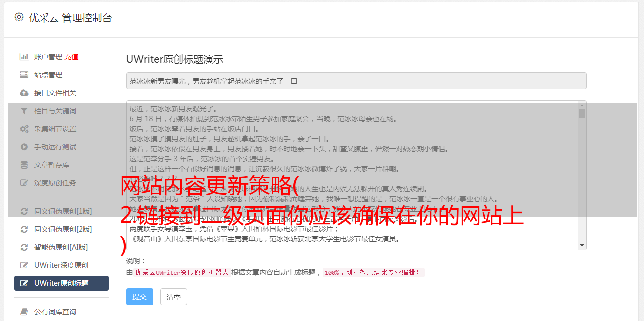Click the play icon next to 手动运行测试
644x321 pixels.
[x=24, y=147]
